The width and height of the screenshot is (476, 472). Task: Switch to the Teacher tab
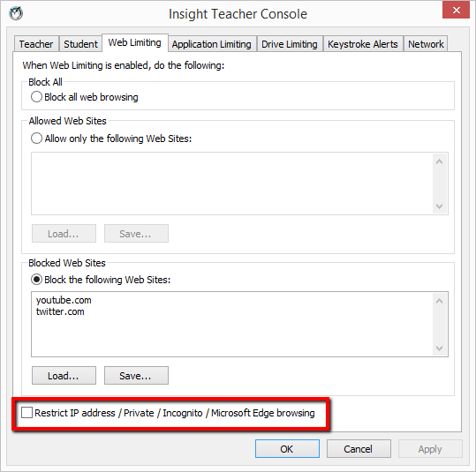click(x=36, y=44)
